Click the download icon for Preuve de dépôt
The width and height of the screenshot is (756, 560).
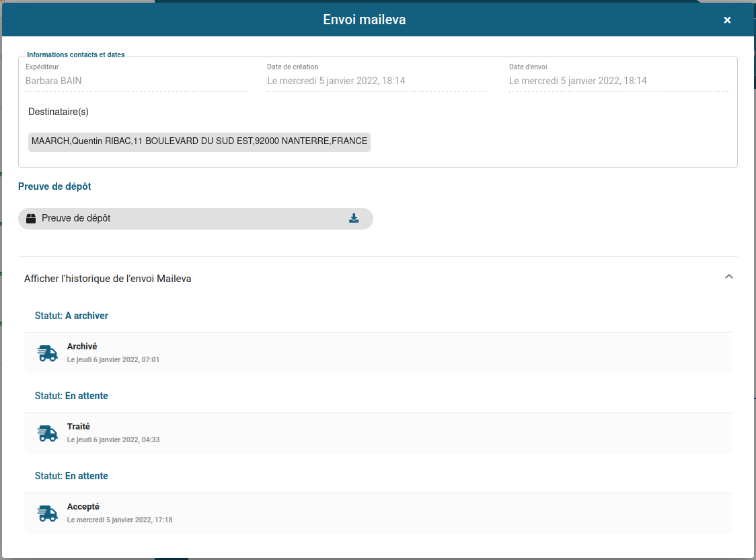[354, 218]
